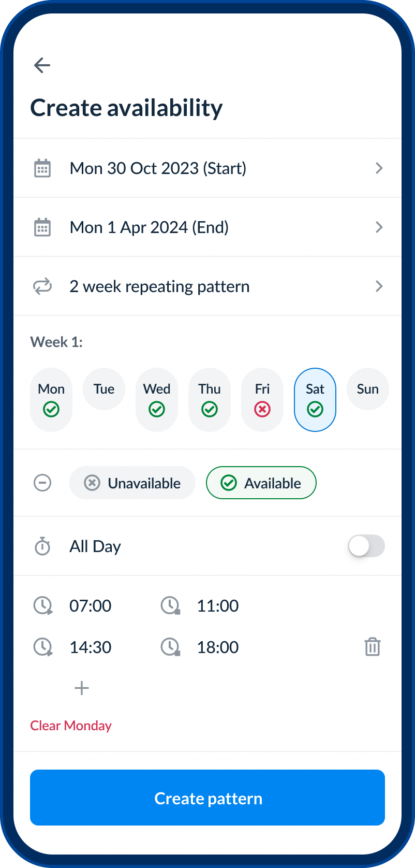Edit the 07:00 start time
This screenshot has height=868, width=415.
pos(91,606)
